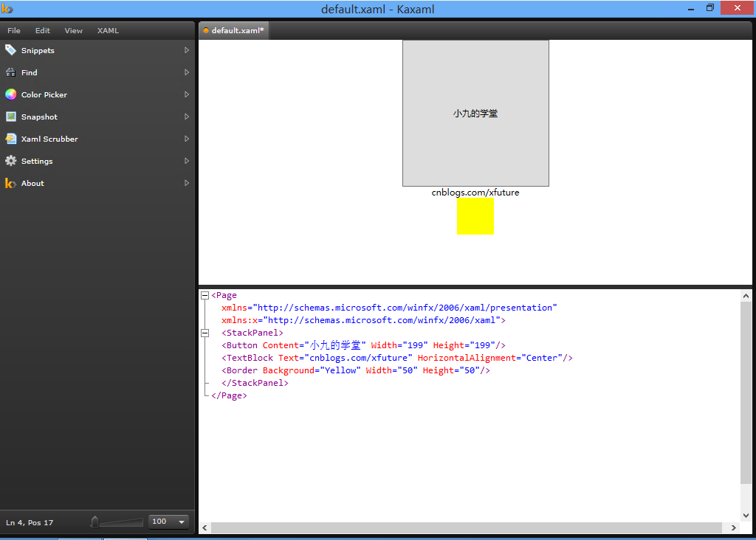Select the default.xaml document tab
The width and height of the screenshot is (756, 540).
[234, 30]
